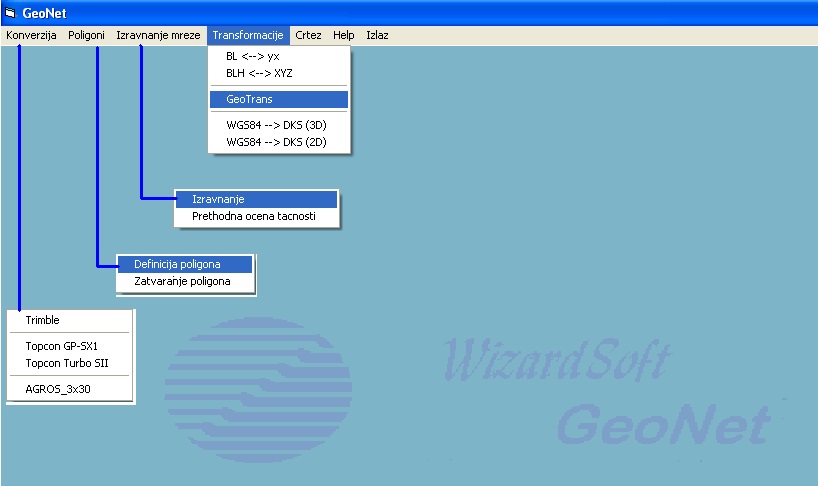
Task: Open the Izravnanje mreze menu
Action: [158, 35]
